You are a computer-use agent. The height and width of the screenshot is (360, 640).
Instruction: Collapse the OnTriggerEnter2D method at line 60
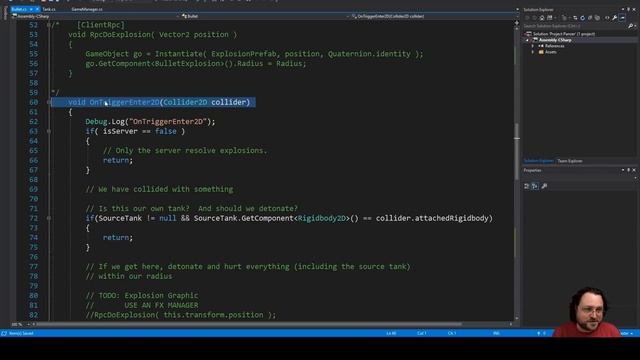pos(49,102)
